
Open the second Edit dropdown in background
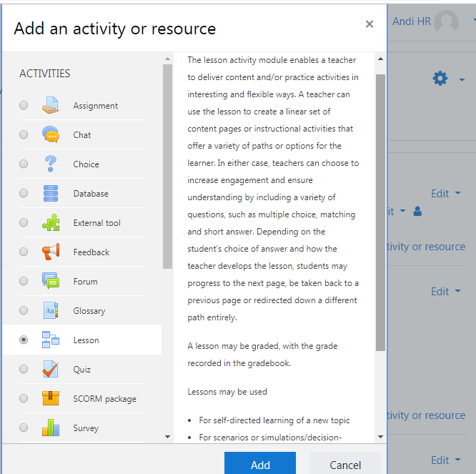pos(446,292)
